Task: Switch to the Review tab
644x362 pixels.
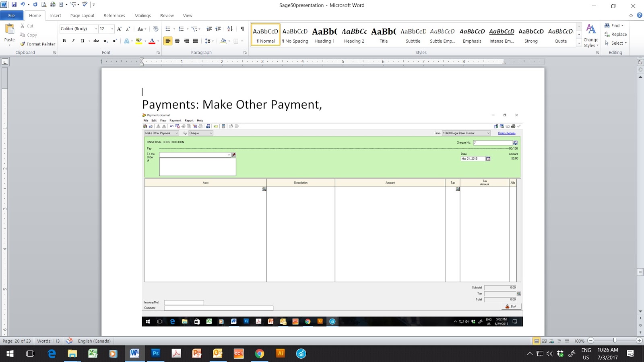Action: point(167,16)
